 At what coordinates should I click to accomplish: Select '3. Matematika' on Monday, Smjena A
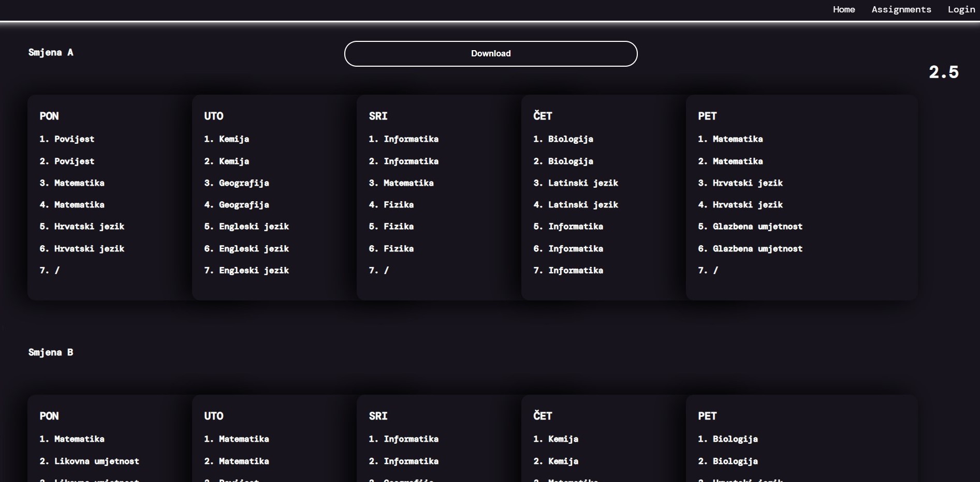72,183
